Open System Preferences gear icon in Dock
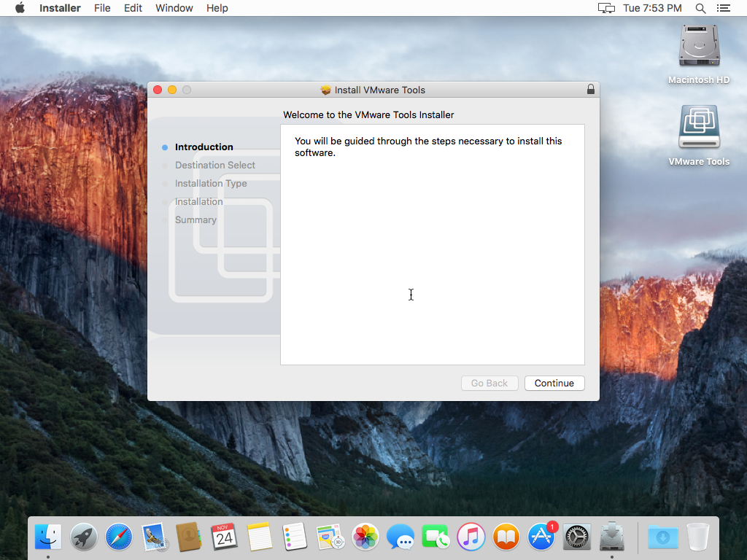The image size is (747, 560). 576,537
